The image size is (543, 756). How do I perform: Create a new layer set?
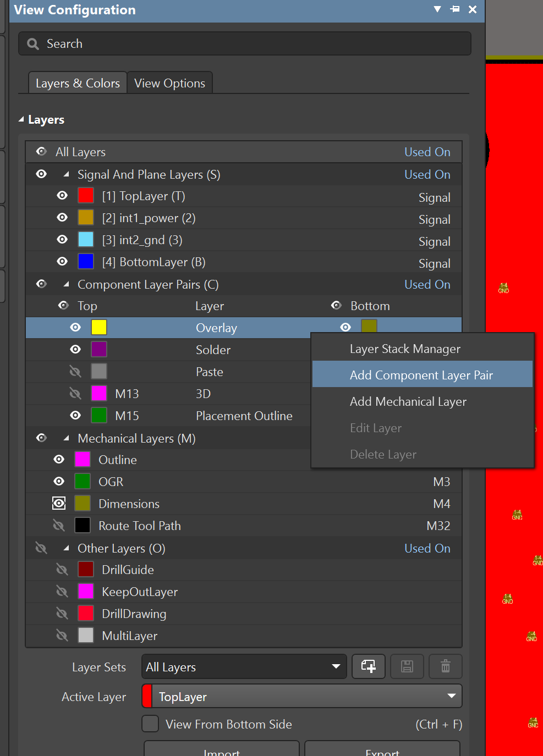(x=369, y=666)
